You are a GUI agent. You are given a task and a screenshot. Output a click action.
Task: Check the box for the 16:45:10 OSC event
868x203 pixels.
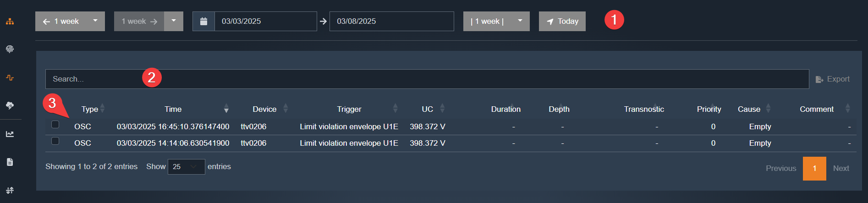[55, 125]
